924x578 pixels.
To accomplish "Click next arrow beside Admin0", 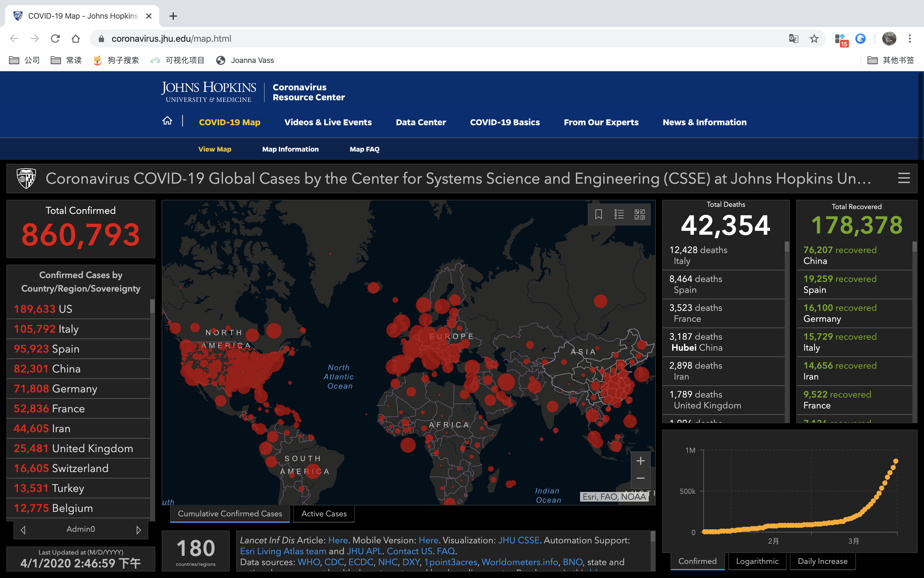I will coord(139,530).
